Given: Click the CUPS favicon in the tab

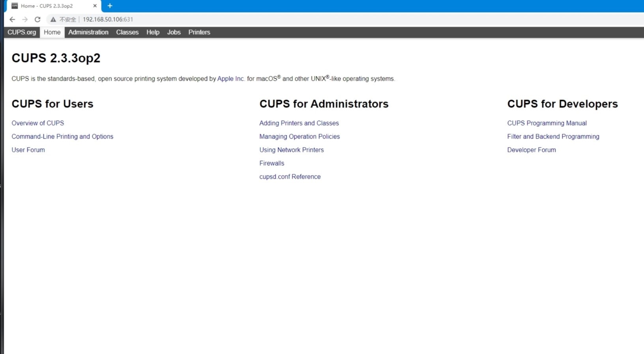Looking at the screenshot, I should [15, 6].
